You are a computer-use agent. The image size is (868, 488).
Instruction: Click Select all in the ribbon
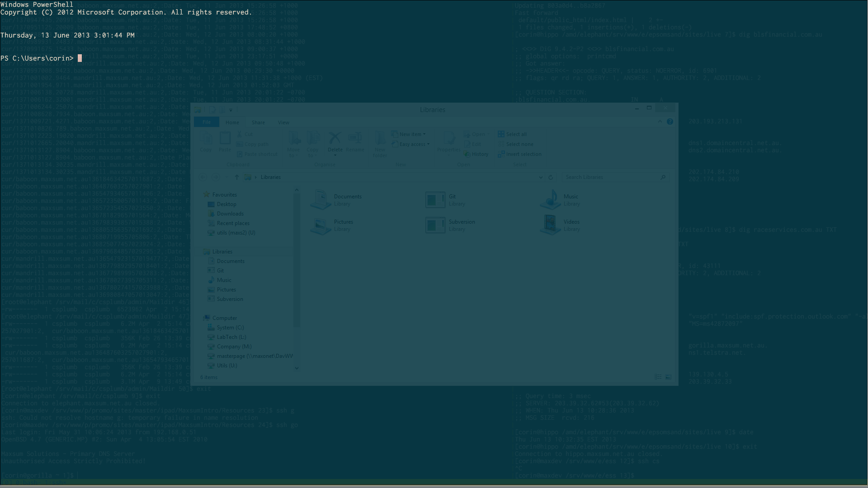(512, 134)
